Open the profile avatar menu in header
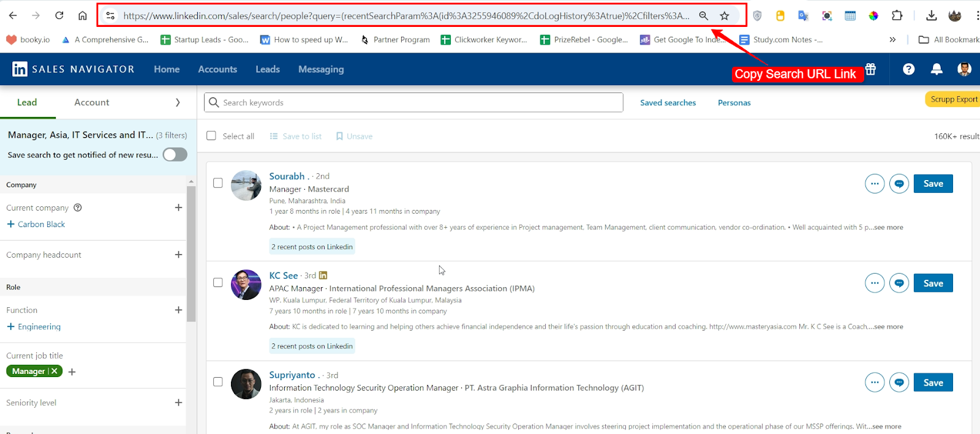 (x=964, y=69)
